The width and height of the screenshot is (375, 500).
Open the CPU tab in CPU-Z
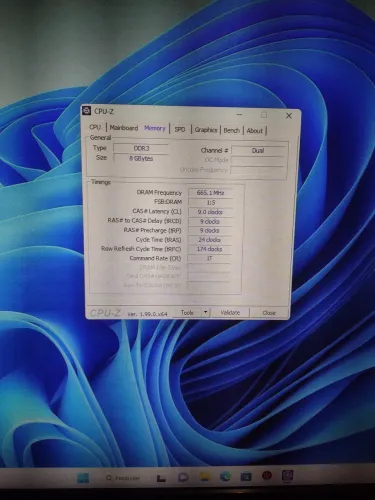(95, 127)
